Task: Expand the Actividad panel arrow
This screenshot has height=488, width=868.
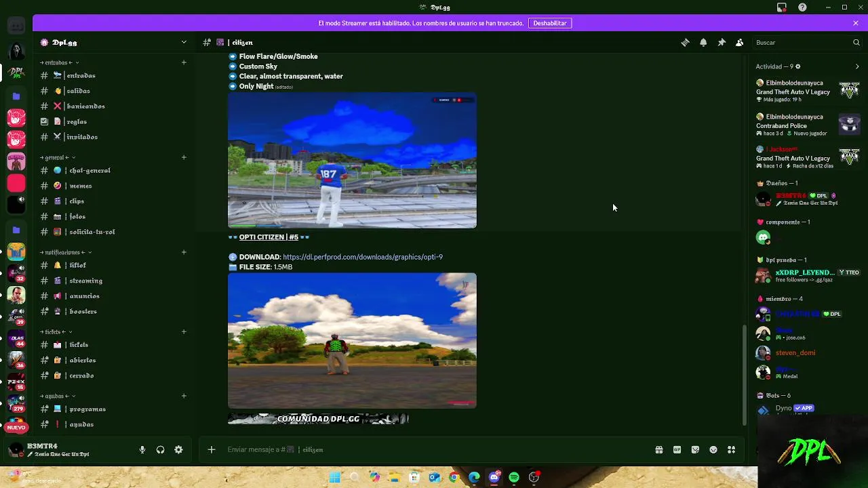Action: coord(857,66)
